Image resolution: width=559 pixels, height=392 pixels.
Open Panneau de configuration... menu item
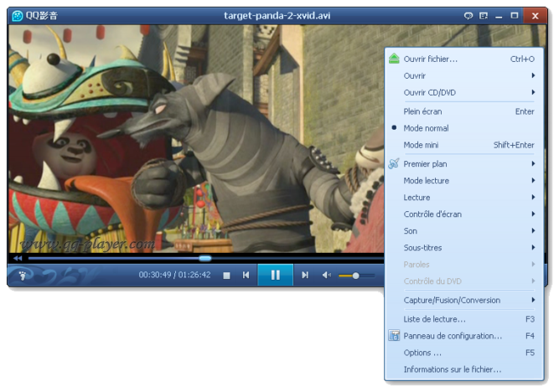pos(463,336)
